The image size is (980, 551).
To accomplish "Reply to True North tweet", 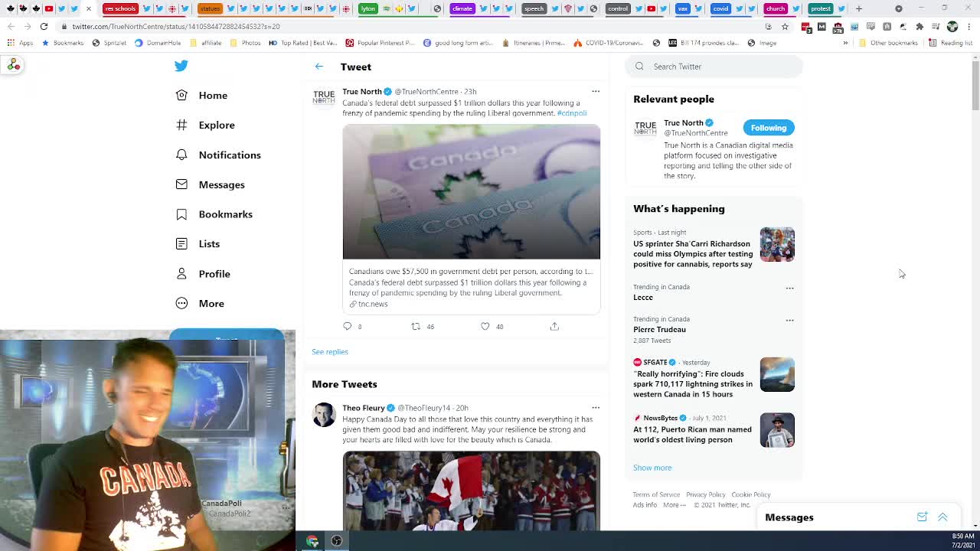I will coord(347,326).
